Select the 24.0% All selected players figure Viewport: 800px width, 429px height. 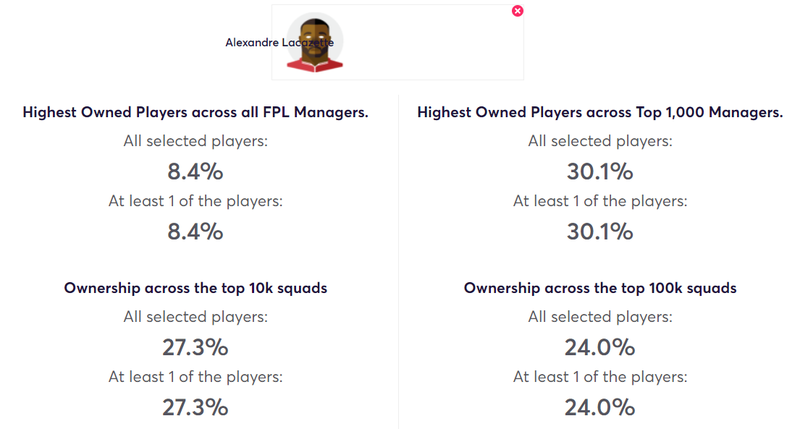(x=600, y=347)
